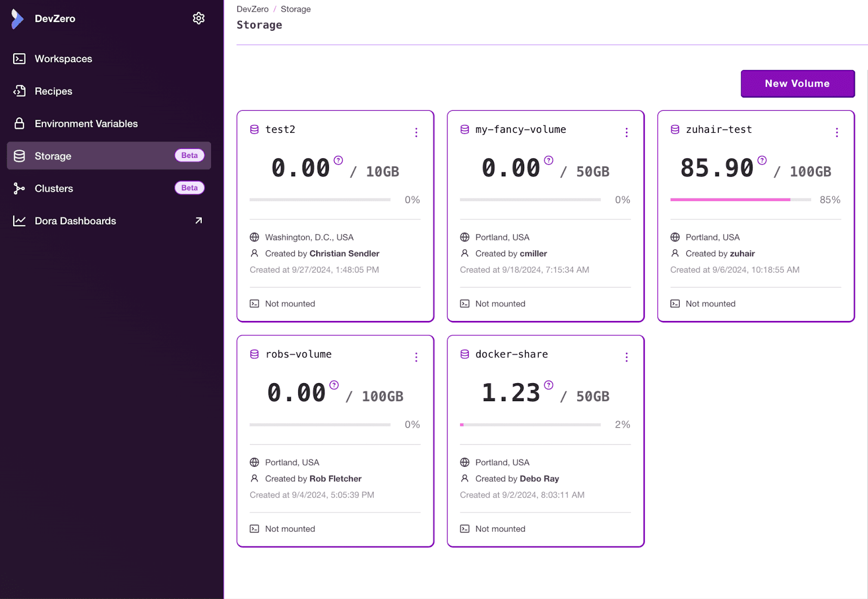Click help icon beside zuhair-test usage 85.90

[x=762, y=160]
